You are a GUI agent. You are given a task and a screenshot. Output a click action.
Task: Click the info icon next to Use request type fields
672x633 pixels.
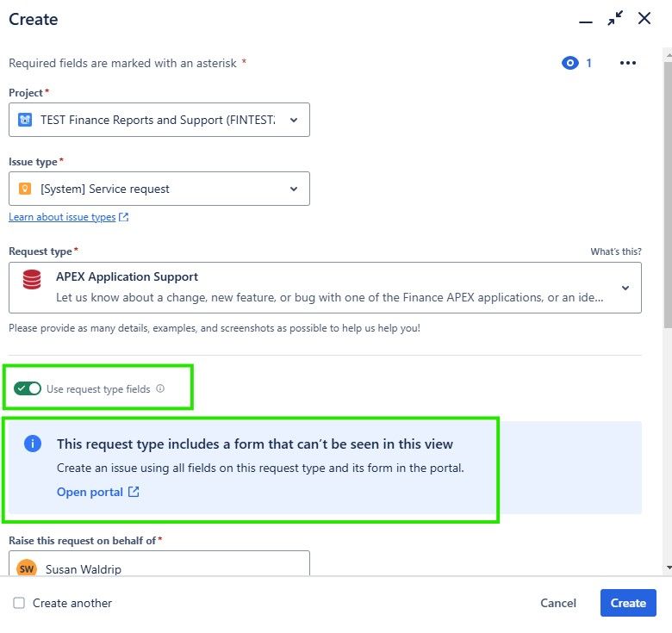pos(160,388)
